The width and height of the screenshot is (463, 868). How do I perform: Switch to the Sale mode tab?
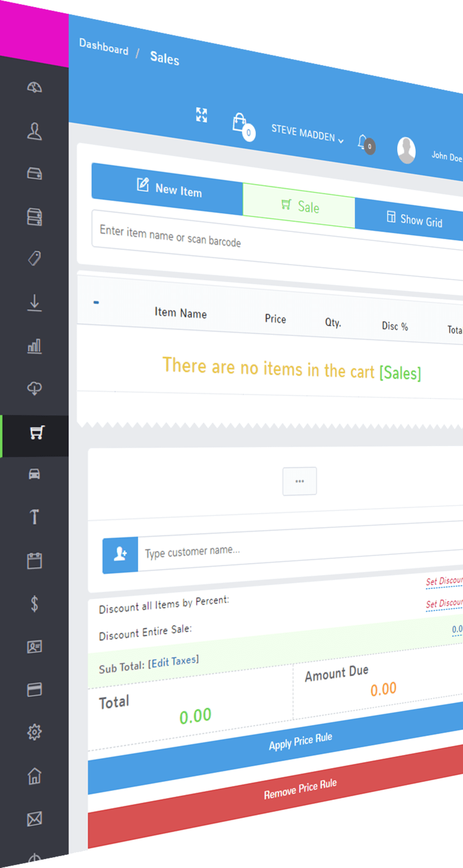coord(299,206)
